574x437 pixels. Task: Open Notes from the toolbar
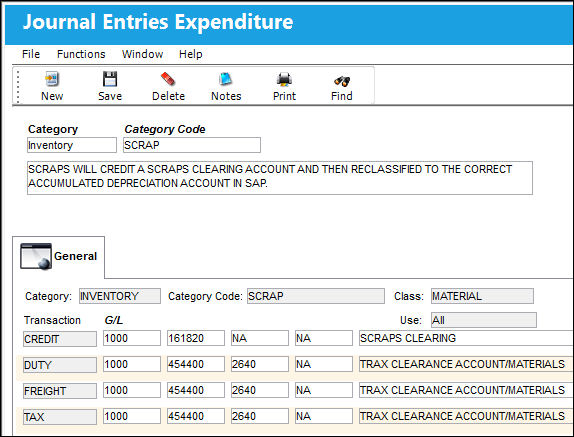226,79
